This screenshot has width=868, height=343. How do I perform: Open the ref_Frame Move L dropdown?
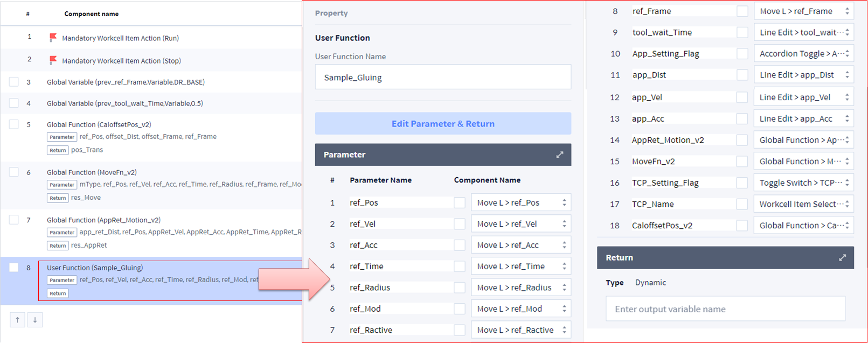[803, 11]
